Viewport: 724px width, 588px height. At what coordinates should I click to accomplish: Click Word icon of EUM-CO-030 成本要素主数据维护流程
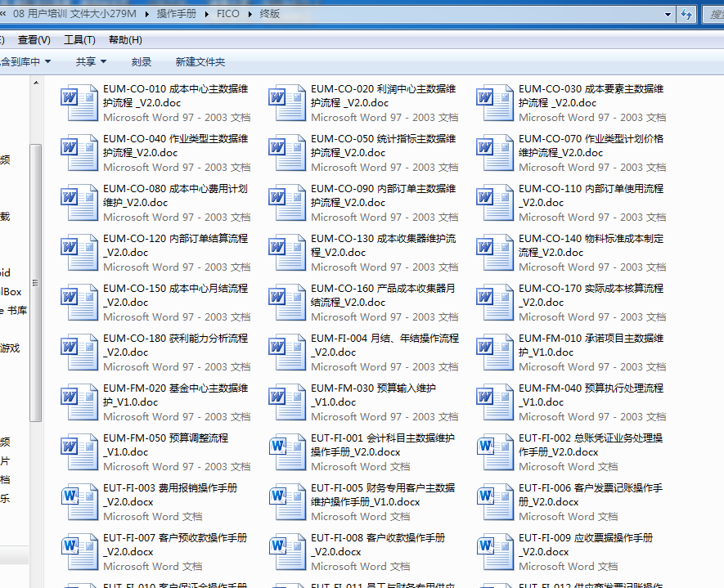pyautogui.click(x=494, y=102)
